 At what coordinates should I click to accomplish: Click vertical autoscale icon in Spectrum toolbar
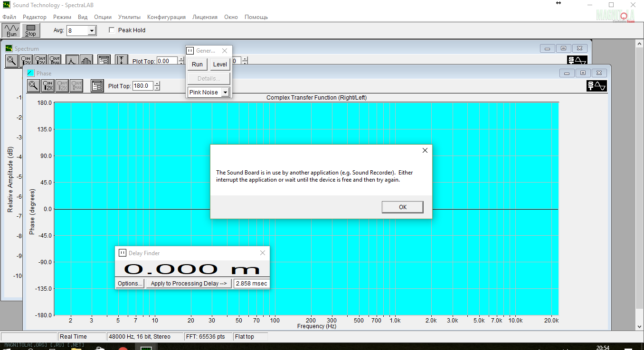click(122, 61)
